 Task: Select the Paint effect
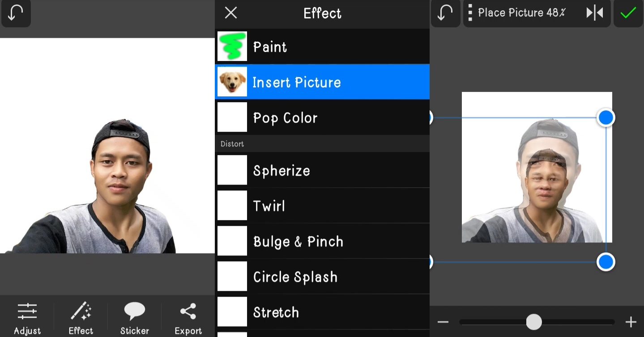(322, 47)
